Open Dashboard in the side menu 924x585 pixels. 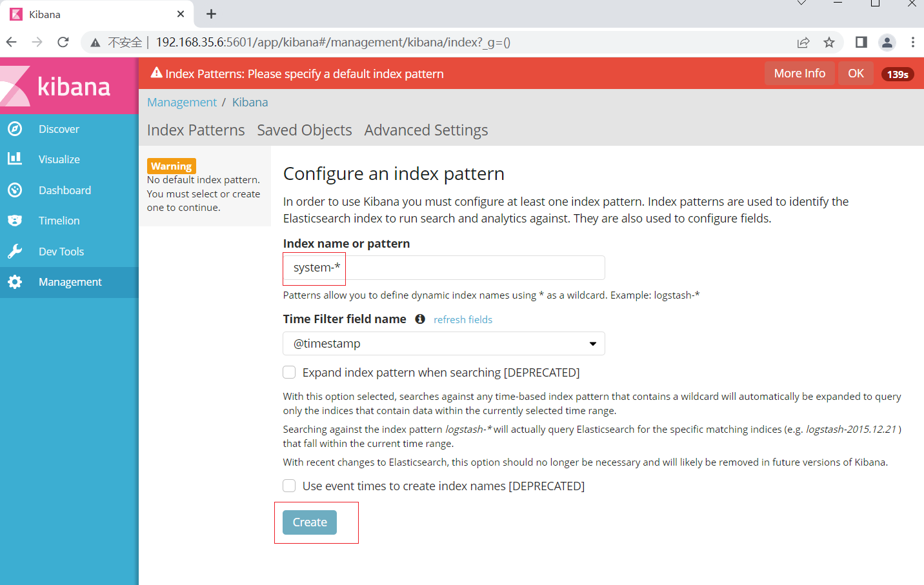point(69,190)
